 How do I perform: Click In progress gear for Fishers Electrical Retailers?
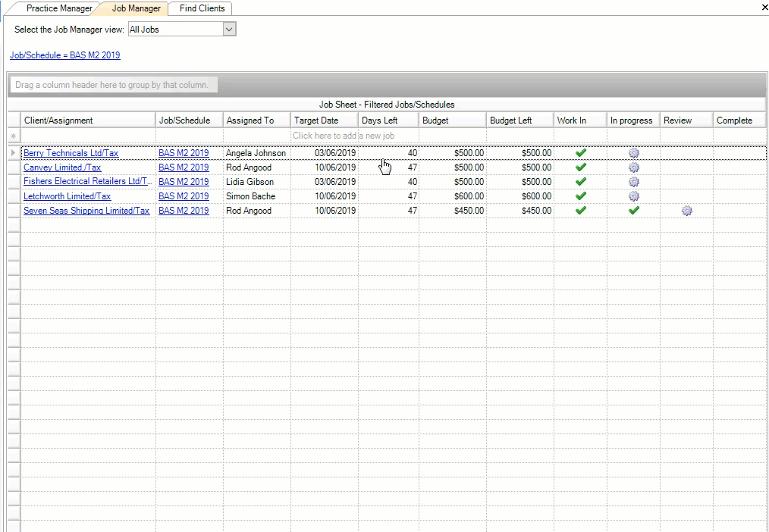tap(634, 182)
